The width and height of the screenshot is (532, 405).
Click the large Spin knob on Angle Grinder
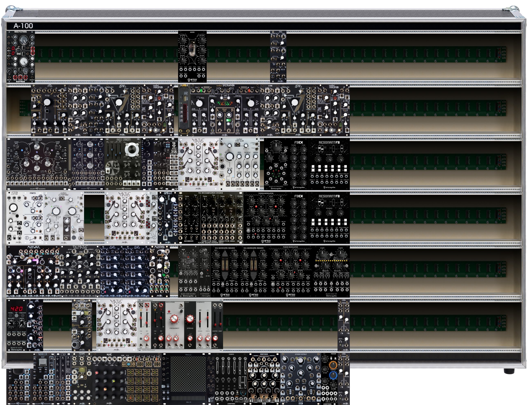point(131,150)
